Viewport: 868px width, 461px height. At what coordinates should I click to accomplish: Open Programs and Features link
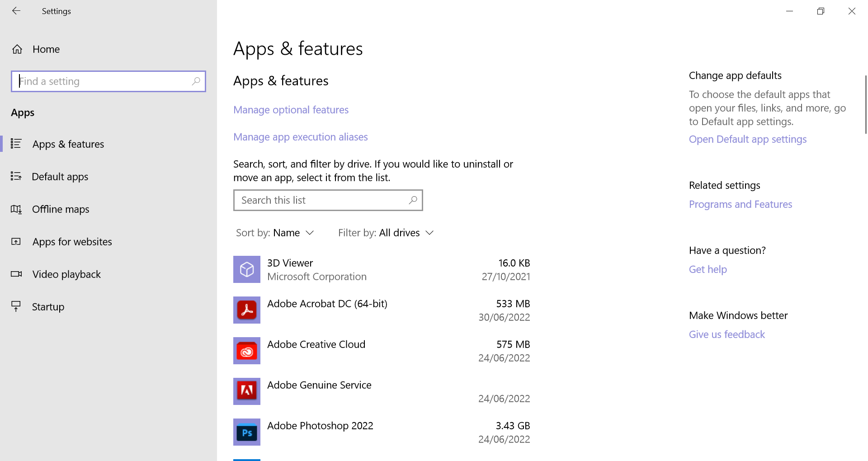click(x=741, y=204)
